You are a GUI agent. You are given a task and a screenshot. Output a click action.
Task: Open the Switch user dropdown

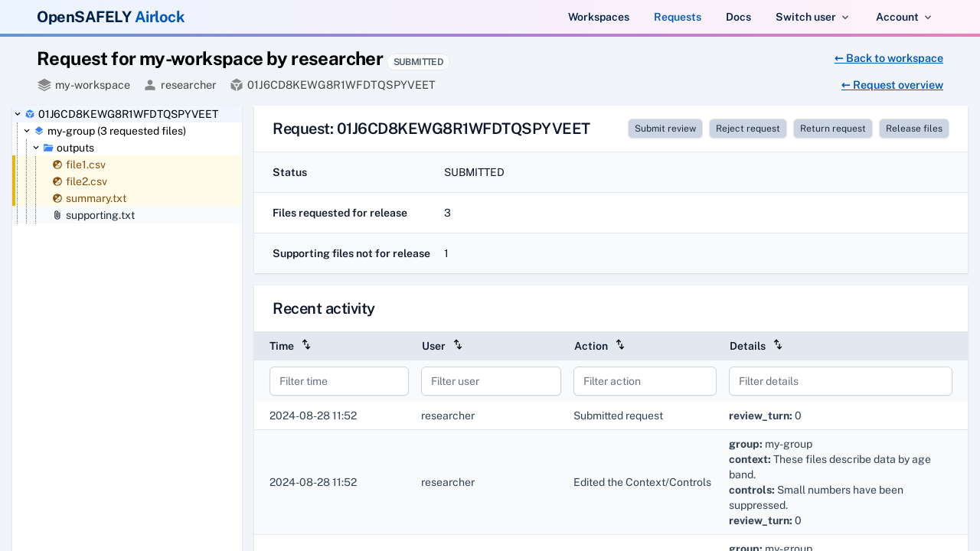point(812,17)
